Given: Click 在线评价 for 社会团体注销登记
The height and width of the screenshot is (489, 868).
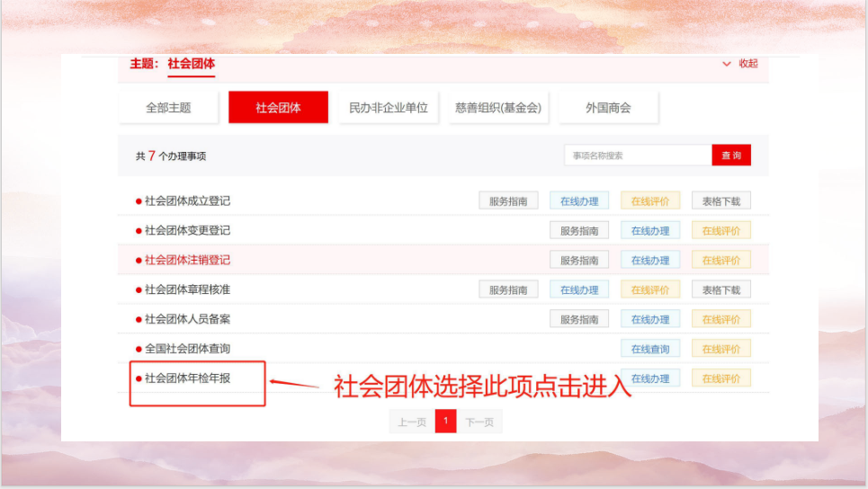Looking at the screenshot, I should click(720, 261).
